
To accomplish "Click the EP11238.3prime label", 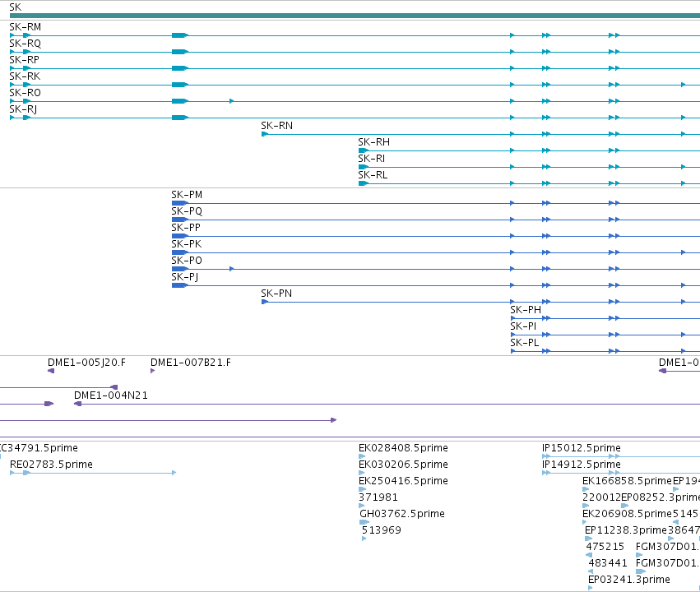I will click(x=625, y=530).
